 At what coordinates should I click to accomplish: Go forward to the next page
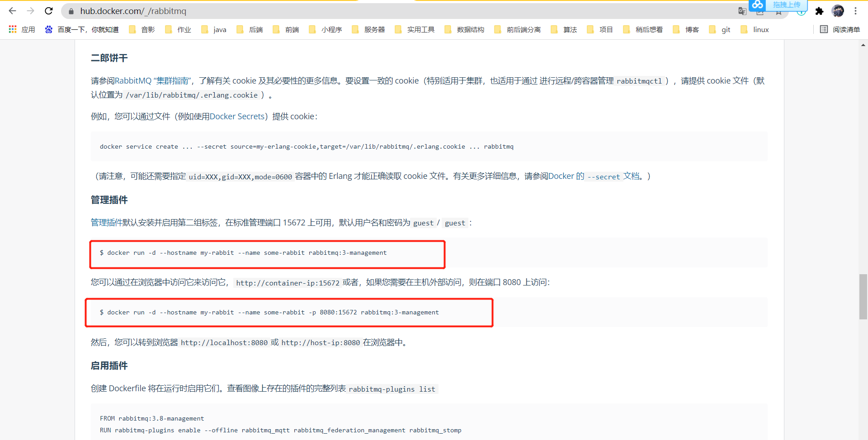click(30, 11)
